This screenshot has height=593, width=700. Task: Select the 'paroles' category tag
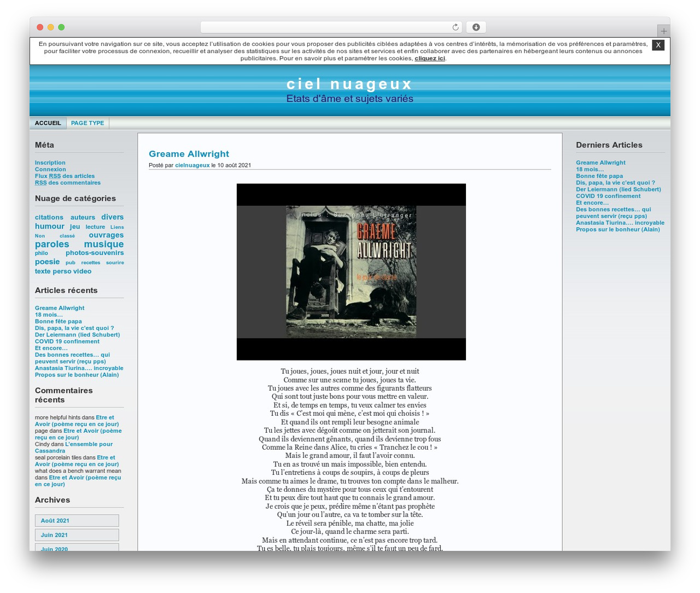point(52,244)
